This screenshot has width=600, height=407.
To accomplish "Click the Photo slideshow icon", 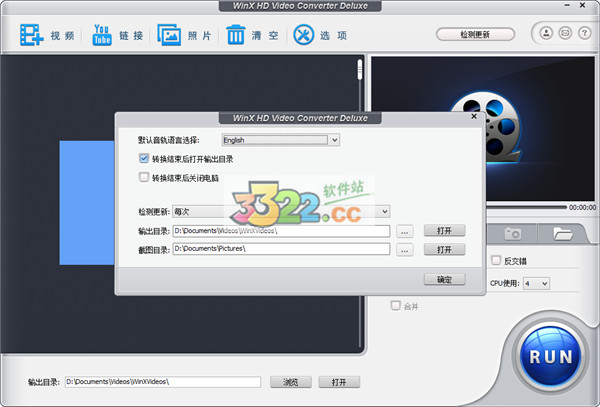I will pyautogui.click(x=169, y=35).
